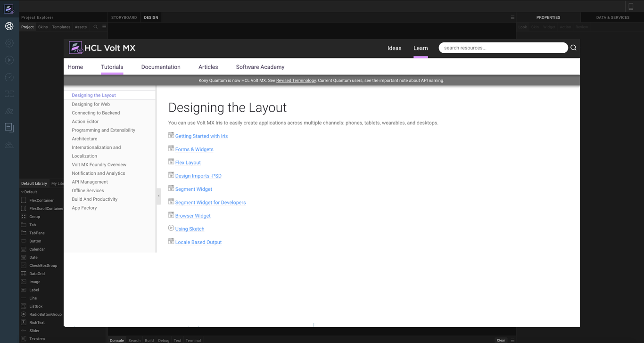
Task: Open the Articles tab
Action: [208, 67]
